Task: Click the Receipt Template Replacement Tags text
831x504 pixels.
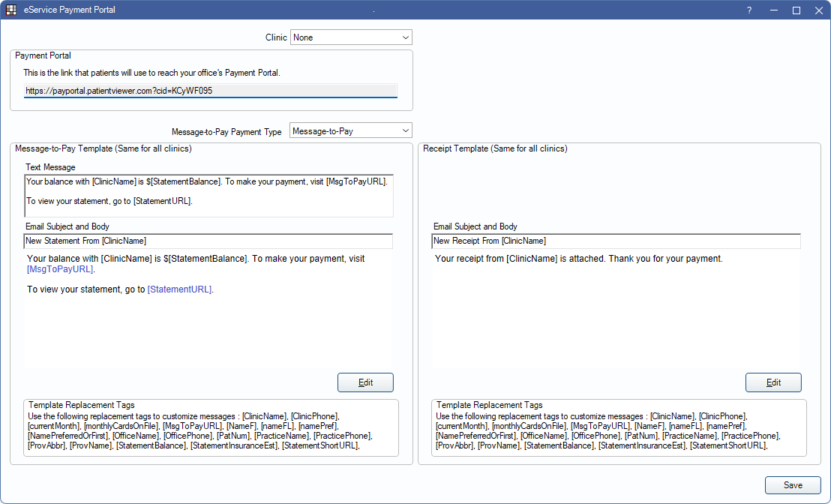Action: click(x=618, y=431)
